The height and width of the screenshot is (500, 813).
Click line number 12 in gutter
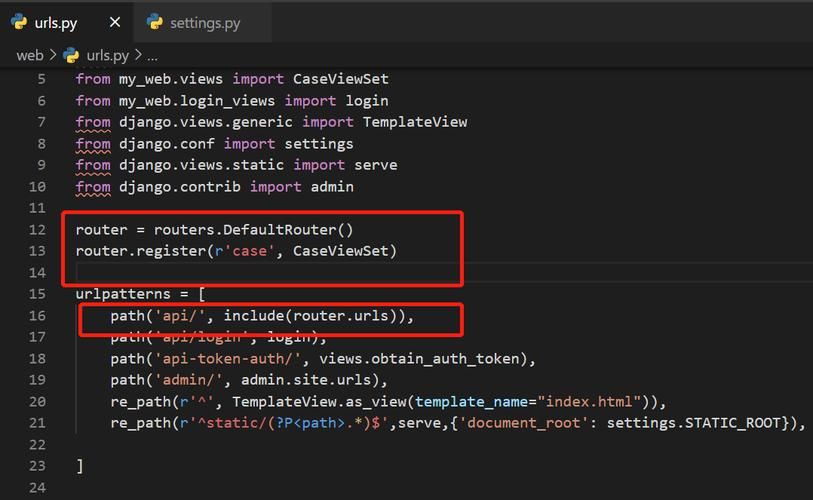coord(37,230)
